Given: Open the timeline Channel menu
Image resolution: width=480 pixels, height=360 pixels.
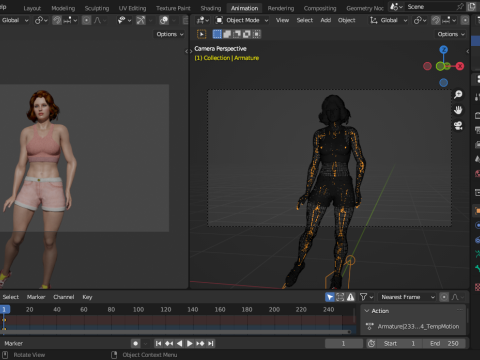Looking at the screenshot, I should (64, 297).
